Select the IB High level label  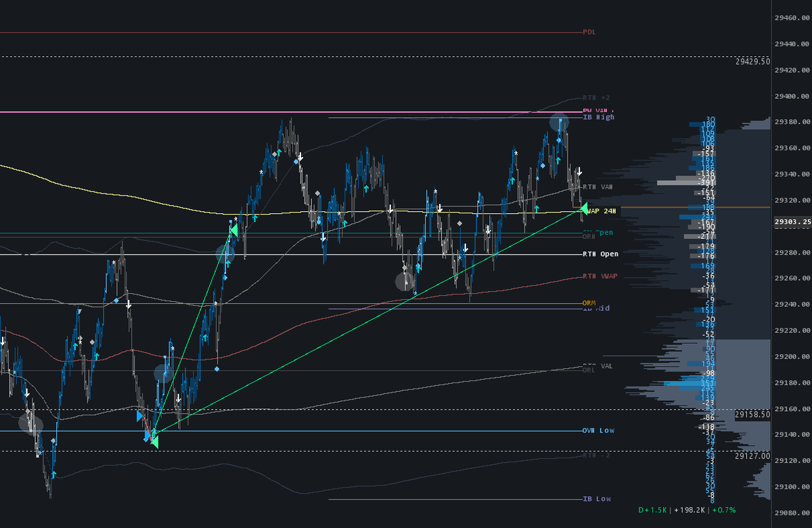[x=599, y=118]
